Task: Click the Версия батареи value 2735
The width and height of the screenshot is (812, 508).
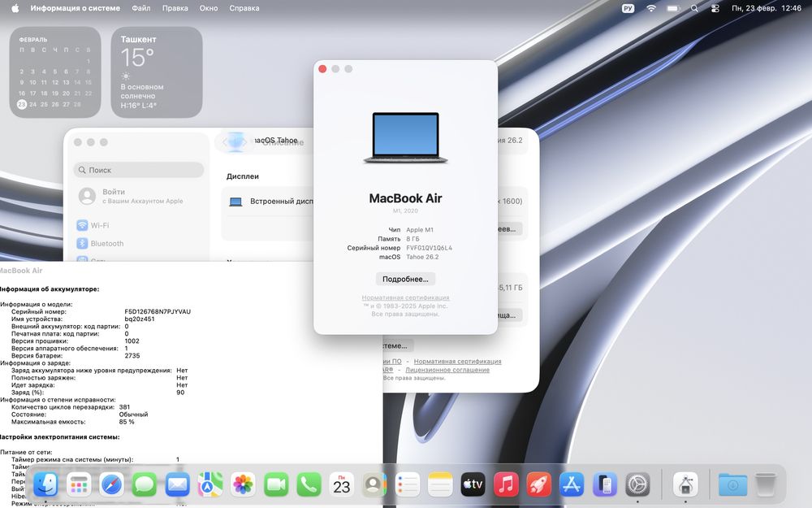Action: pos(132,356)
